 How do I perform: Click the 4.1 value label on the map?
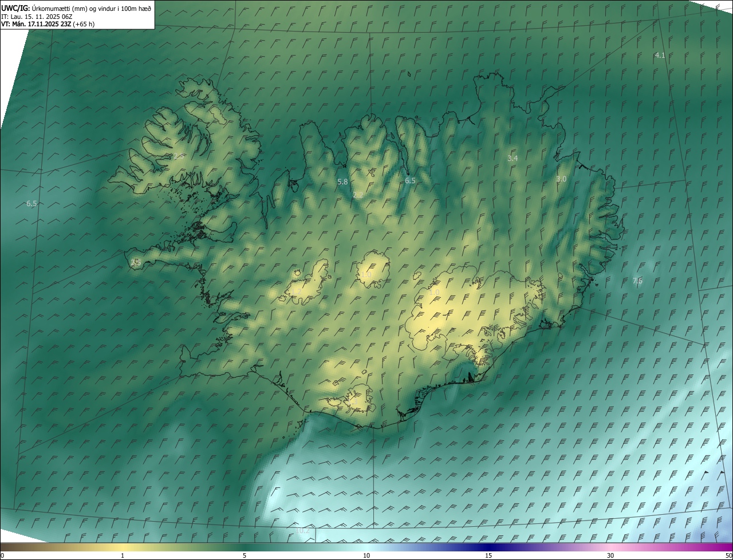[x=660, y=56]
